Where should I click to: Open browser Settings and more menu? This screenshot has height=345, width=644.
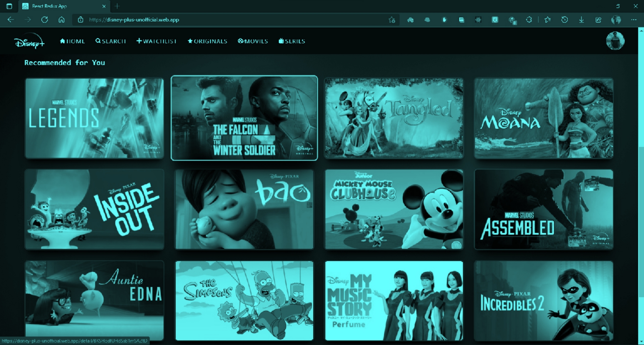[634, 20]
